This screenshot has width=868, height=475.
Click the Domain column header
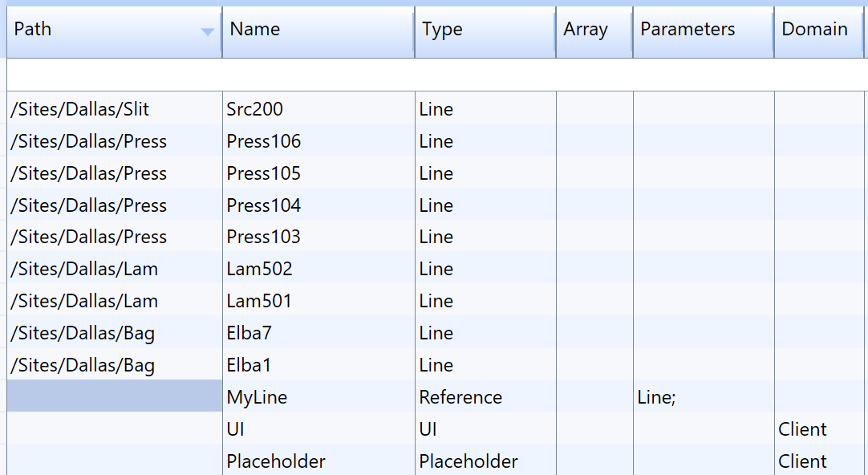pyautogui.click(x=814, y=30)
